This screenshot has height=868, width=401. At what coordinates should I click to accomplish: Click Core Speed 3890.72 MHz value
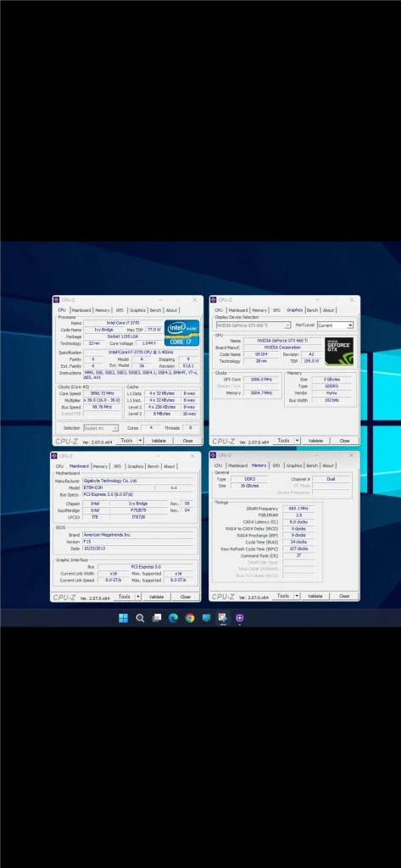[x=103, y=393]
